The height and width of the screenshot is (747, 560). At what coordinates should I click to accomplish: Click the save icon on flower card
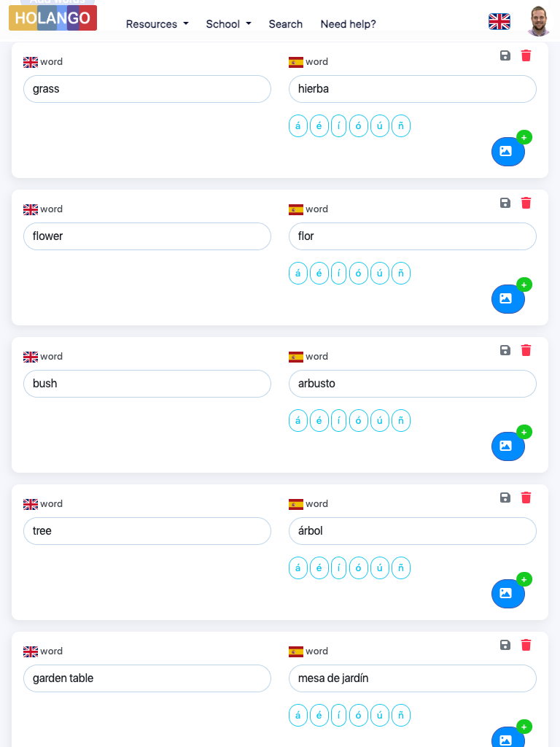(505, 203)
